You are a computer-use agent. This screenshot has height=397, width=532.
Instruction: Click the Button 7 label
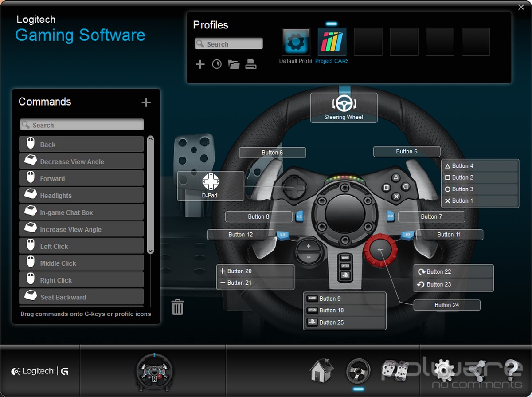click(431, 216)
